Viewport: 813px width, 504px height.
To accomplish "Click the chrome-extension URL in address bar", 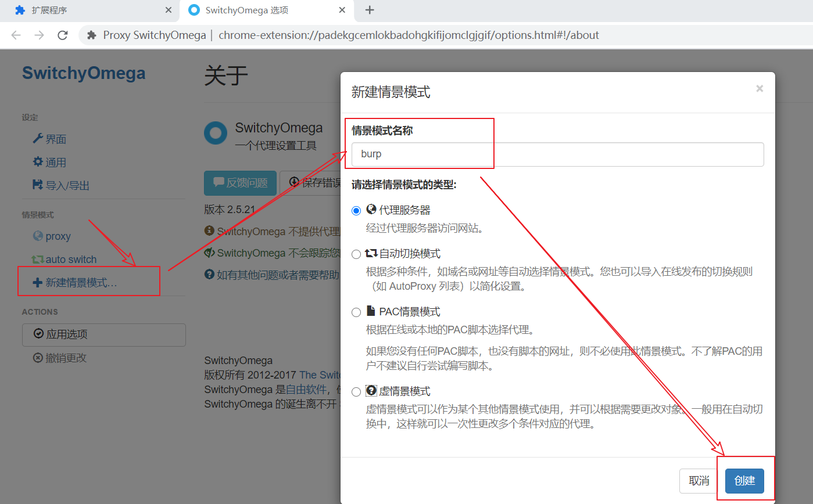I will 409,35.
